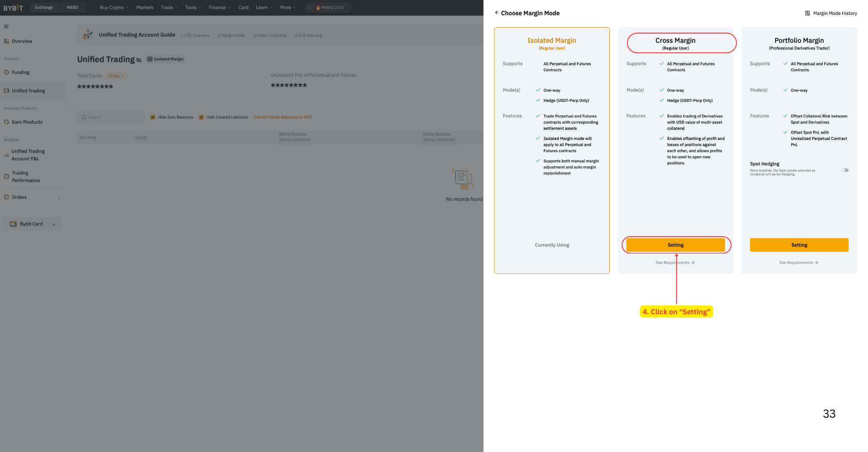Expand the Learn dropdown menu
This screenshot has width=868, height=452.
(264, 8)
